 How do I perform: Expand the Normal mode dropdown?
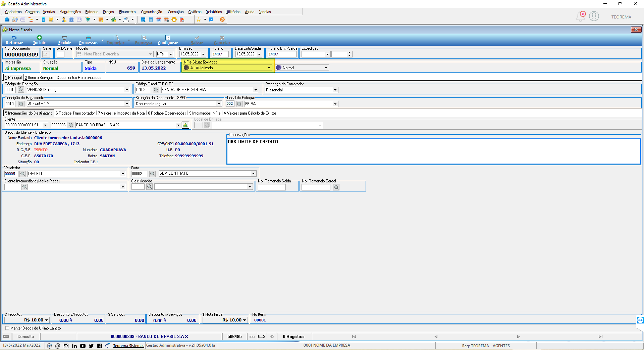[326, 68]
